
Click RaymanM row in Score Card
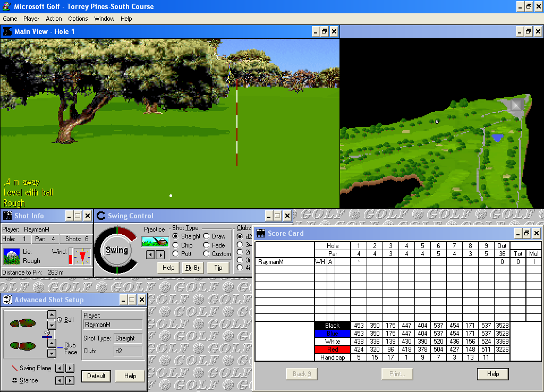pyautogui.click(x=398, y=262)
